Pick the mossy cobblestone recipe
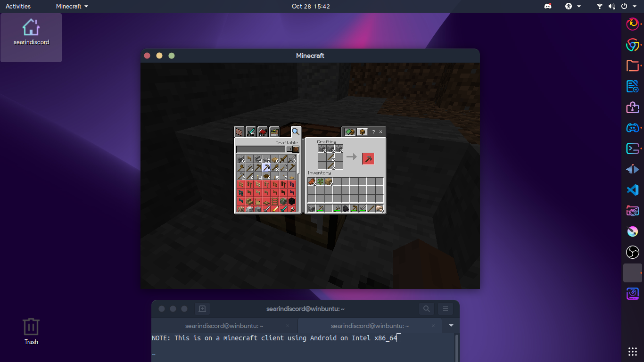Image resolution: width=644 pixels, height=362 pixels. (283, 201)
